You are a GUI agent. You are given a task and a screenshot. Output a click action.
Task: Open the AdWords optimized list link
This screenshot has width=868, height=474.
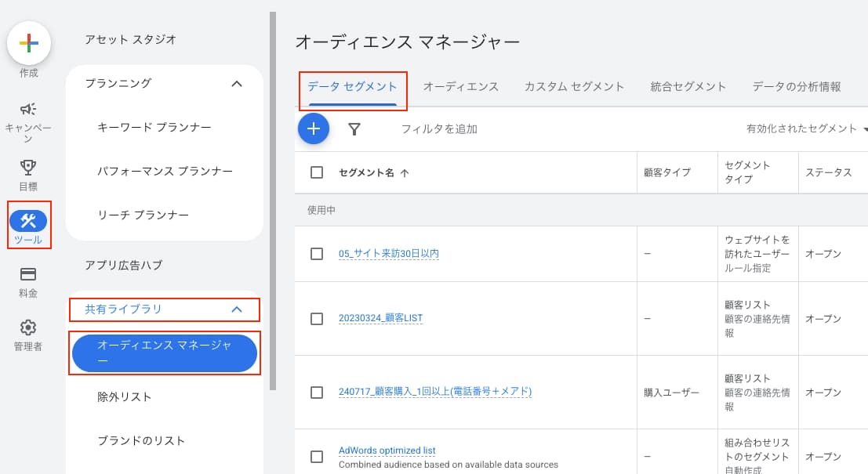click(387, 450)
